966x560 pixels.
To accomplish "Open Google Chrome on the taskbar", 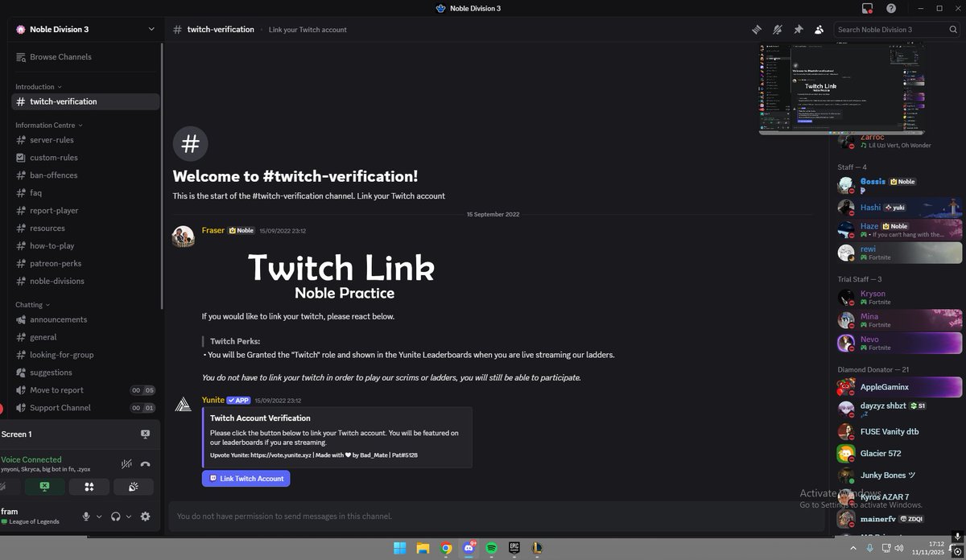I will tap(446, 548).
